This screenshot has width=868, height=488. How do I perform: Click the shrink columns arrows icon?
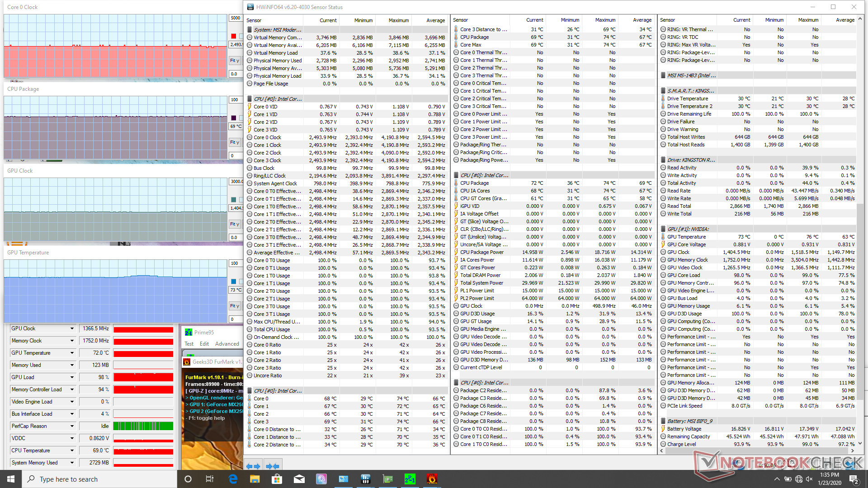click(273, 466)
